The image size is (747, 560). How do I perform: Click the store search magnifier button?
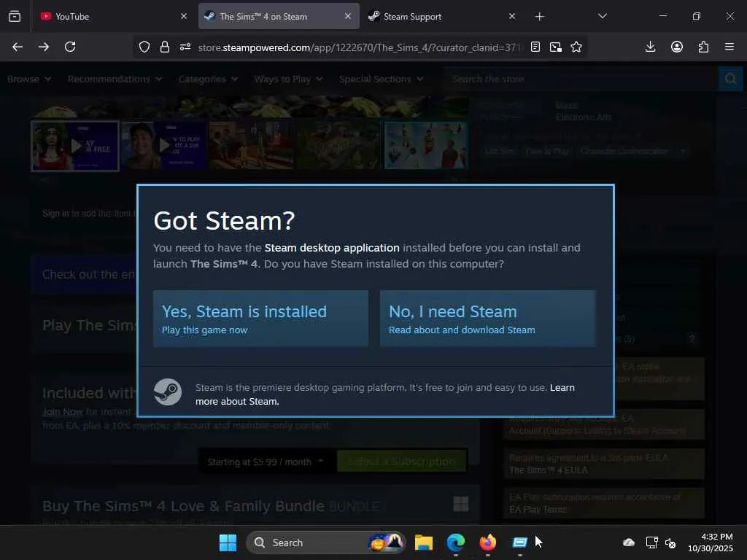730,79
